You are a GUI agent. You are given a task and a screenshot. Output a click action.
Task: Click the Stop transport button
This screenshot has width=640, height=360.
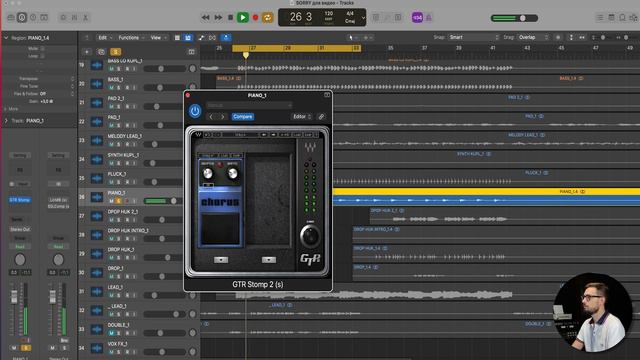coord(231,18)
